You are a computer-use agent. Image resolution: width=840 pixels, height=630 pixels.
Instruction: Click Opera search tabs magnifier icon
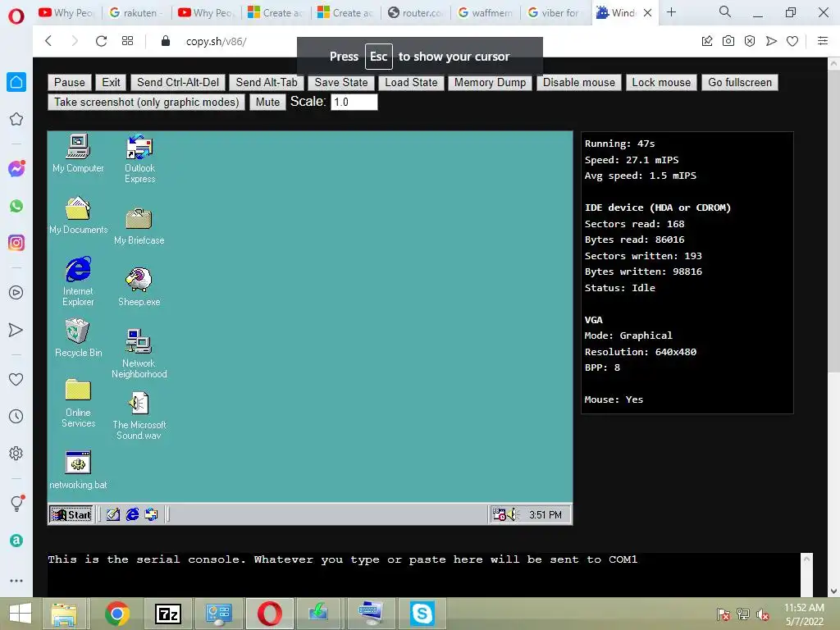pos(725,11)
